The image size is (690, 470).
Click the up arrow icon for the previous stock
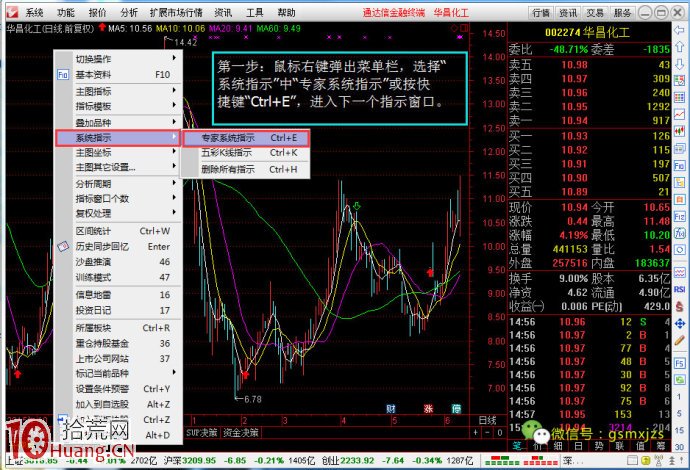[x=679, y=47]
